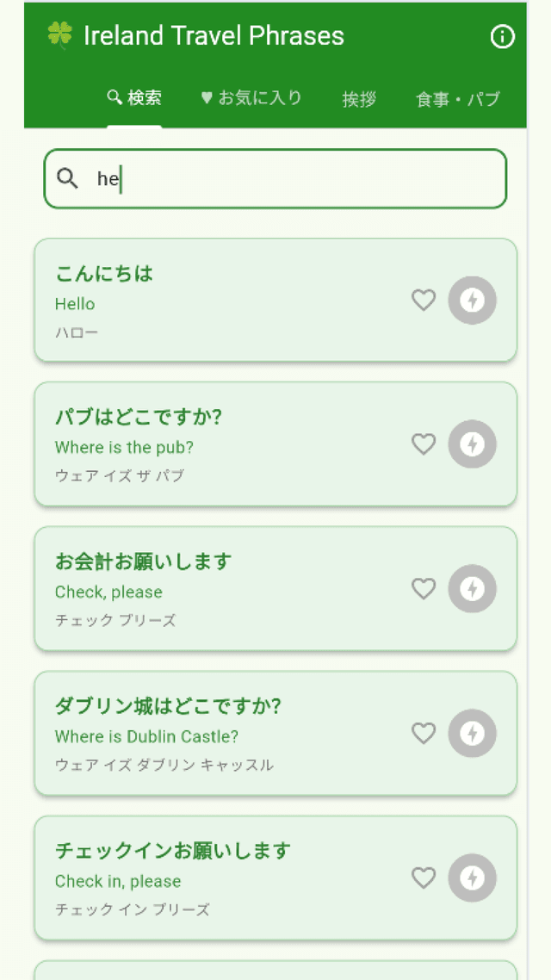Select the Check, please phrase card
The width and height of the screenshot is (551, 980).
tap(215, 589)
